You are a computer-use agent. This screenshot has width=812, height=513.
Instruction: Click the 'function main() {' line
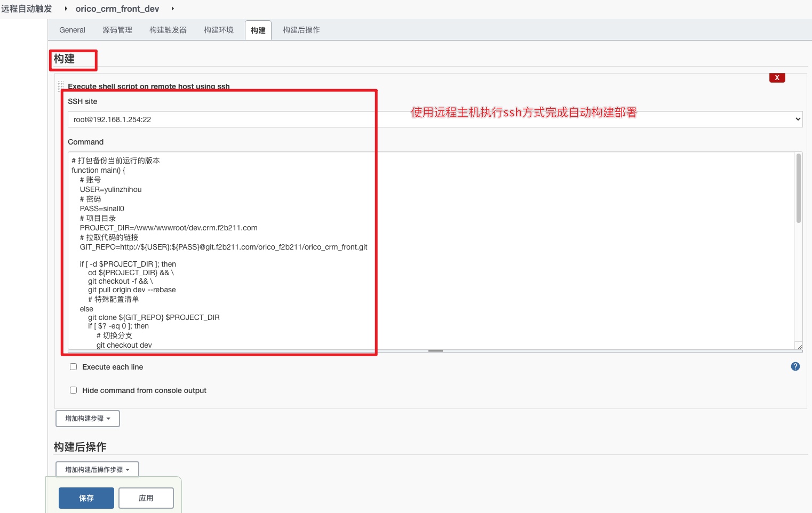[99, 170]
